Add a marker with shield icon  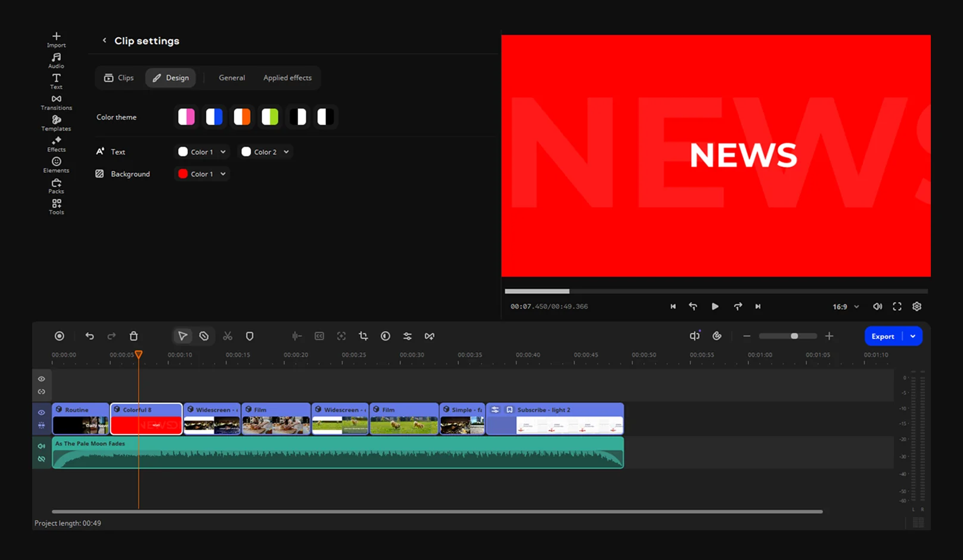(250, 336)
